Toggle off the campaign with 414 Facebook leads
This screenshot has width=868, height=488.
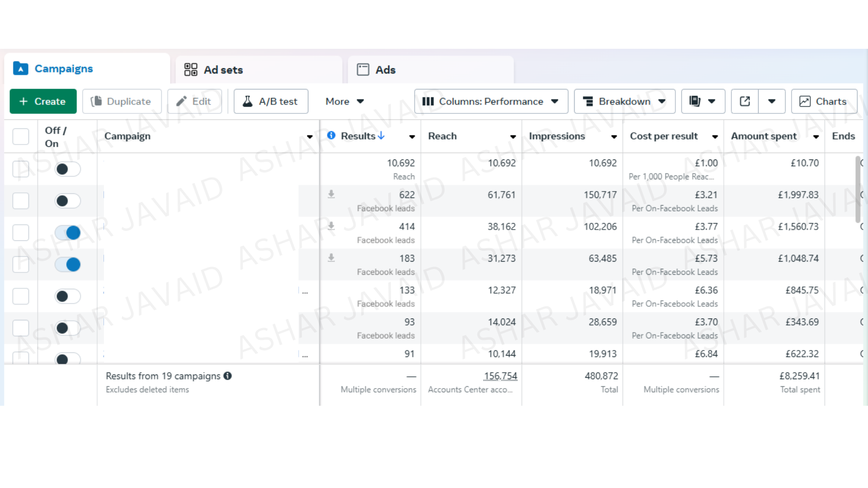(68, 233)
